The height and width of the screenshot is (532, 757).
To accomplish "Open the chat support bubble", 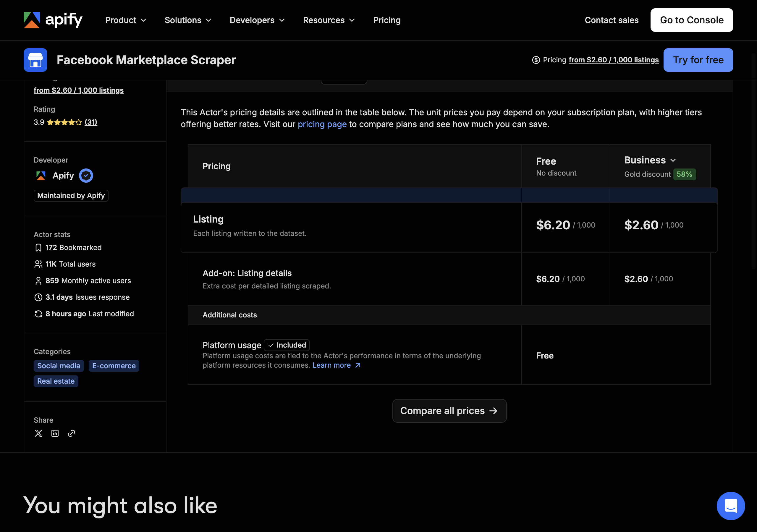I will point(731,506).
